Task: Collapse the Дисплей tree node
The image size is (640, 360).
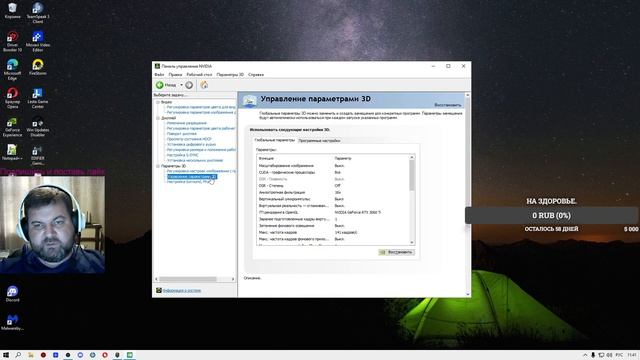Action: click(158, 118)
